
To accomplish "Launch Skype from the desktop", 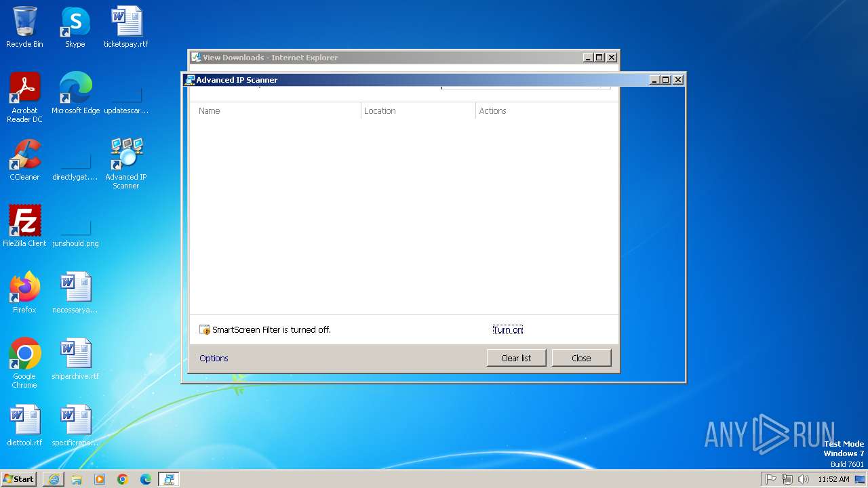I will pos(75,27).
